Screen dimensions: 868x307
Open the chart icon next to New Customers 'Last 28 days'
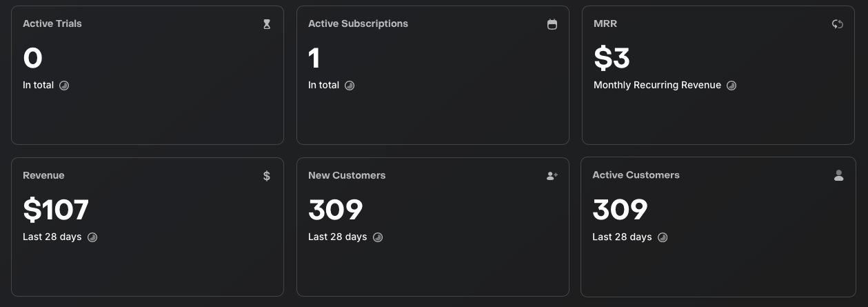point(377,237)
